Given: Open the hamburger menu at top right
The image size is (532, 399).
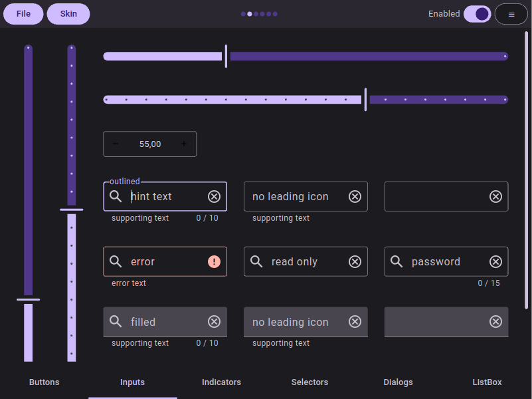Looking at the screenshot, I should (x=511, y=13).
